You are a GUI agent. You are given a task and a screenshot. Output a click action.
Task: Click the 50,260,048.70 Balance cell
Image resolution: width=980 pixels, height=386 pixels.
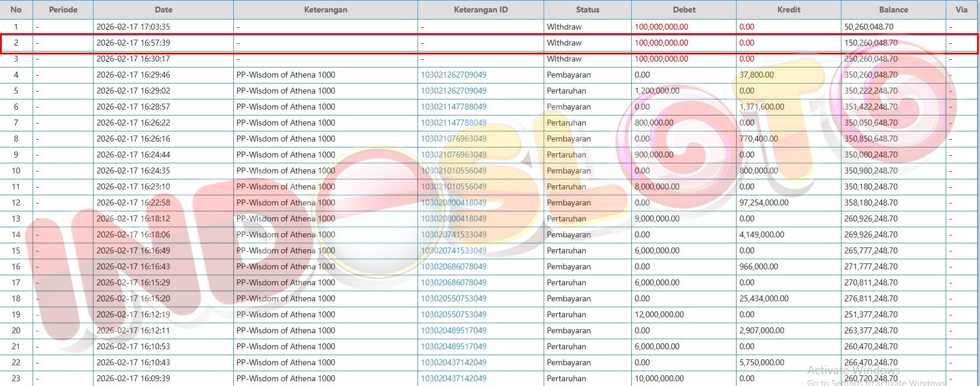point(869,27)
